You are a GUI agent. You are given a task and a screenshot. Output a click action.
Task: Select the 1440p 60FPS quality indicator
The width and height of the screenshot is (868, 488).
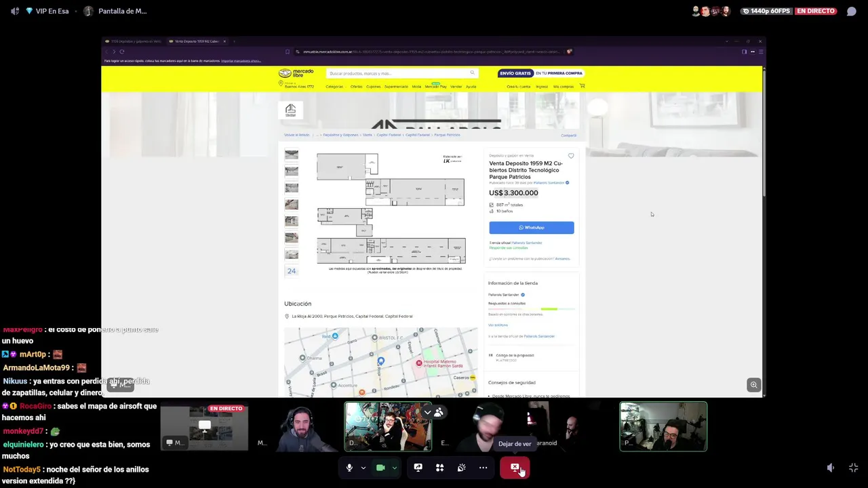(x=766, y=11)
